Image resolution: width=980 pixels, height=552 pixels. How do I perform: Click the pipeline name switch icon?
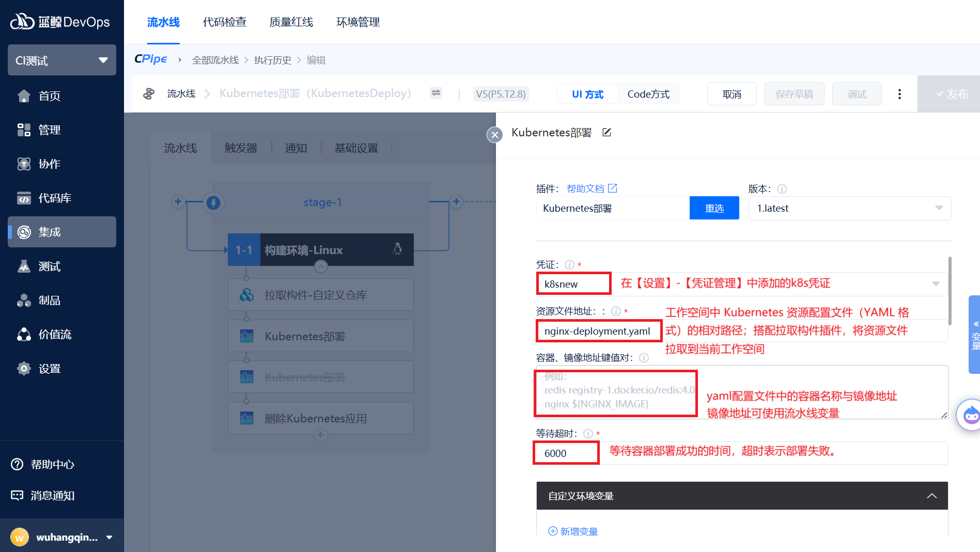click(436, 93)
